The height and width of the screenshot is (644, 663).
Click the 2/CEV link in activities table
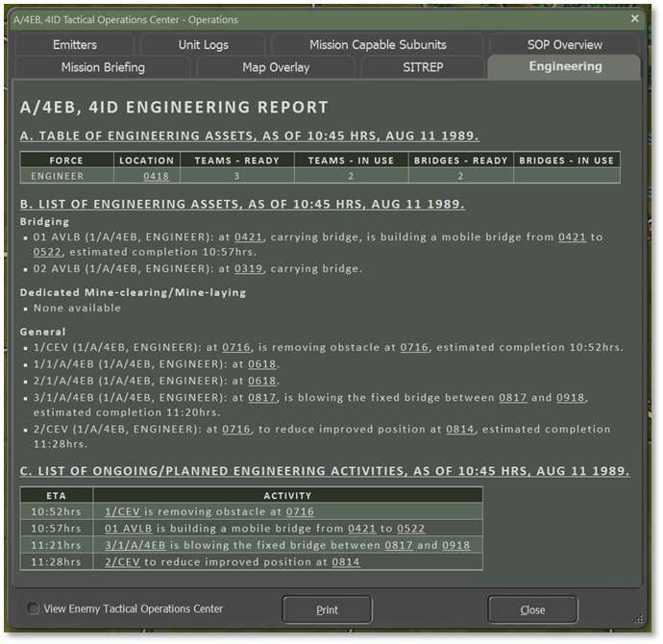click(123, 561)
